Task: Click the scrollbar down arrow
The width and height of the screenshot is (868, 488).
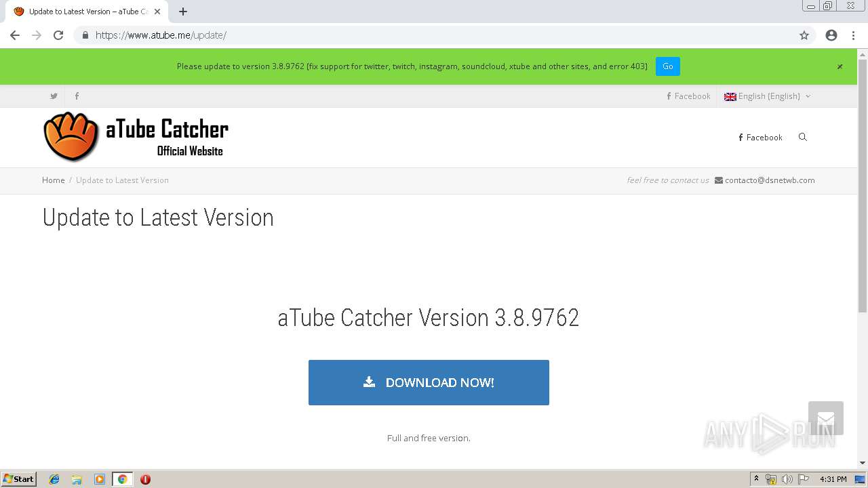Action: (x=863, y=463)
